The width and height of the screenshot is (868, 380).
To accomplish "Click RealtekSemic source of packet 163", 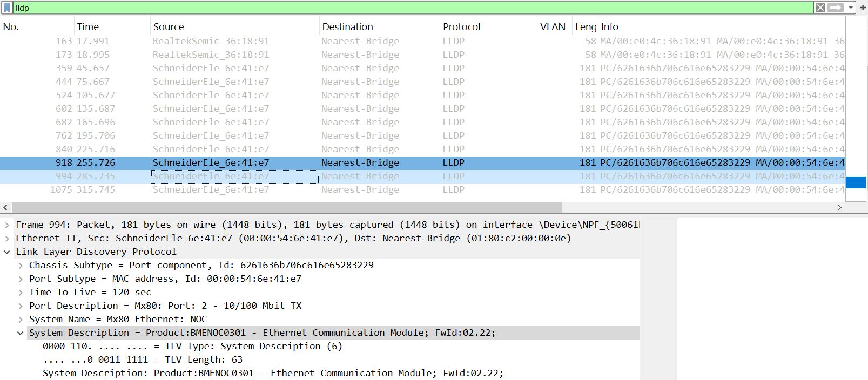I will pos(211,41).
